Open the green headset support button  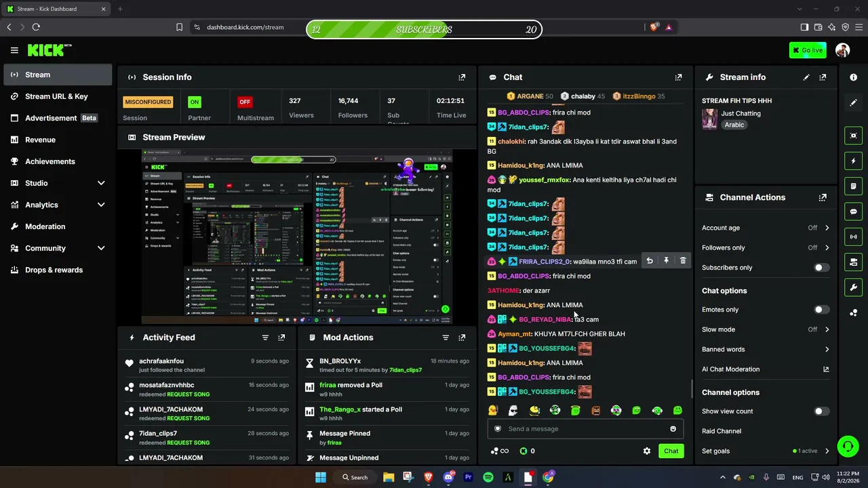(x=848, y=446)
